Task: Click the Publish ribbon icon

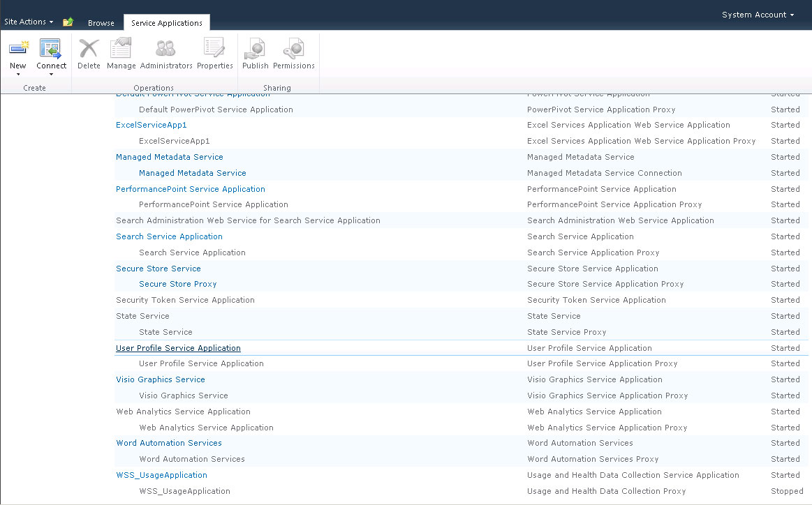Action: 255,48
